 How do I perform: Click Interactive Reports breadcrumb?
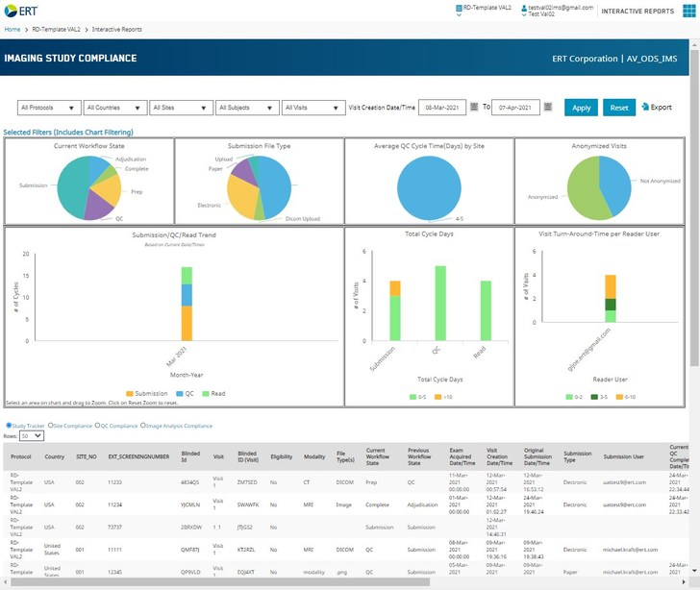[x=117, y=29]
